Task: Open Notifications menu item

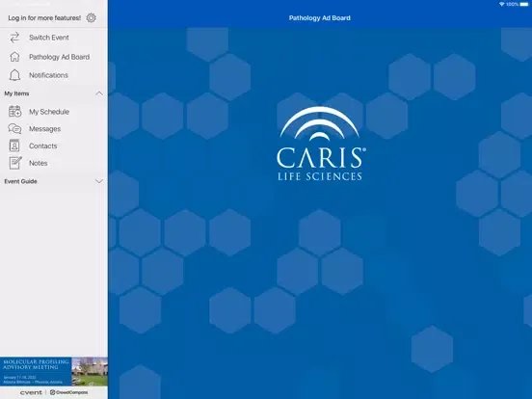Action: (54, 75)
